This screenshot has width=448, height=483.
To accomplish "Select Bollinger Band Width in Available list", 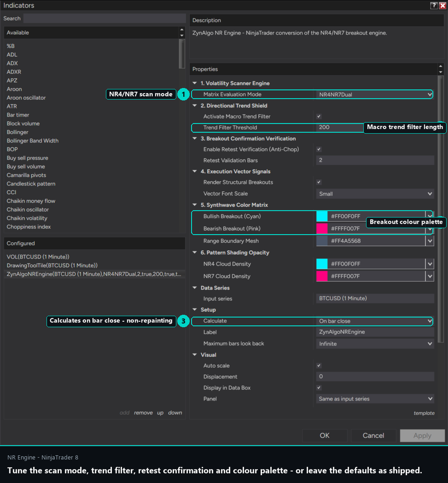I will click(x=32, y=141).
